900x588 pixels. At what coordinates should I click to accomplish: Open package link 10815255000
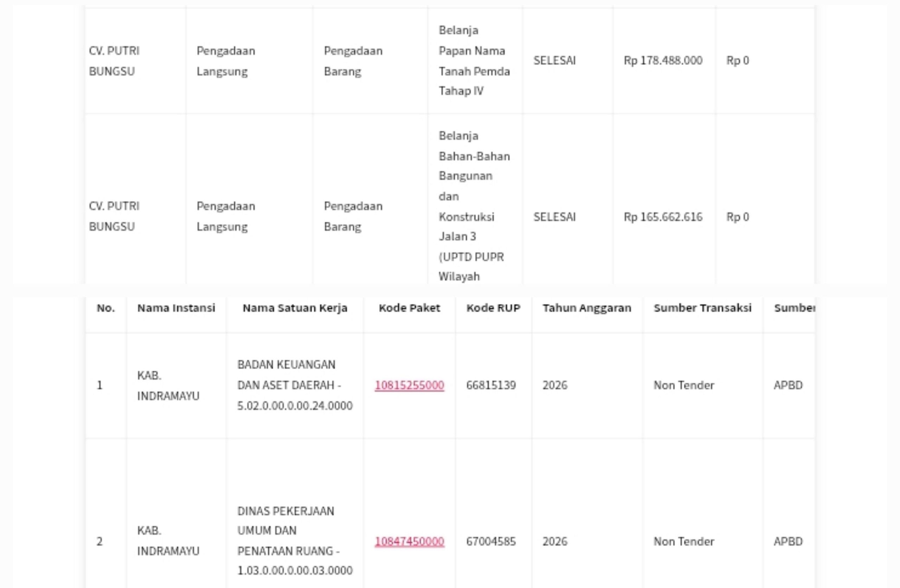pos(409,385)
